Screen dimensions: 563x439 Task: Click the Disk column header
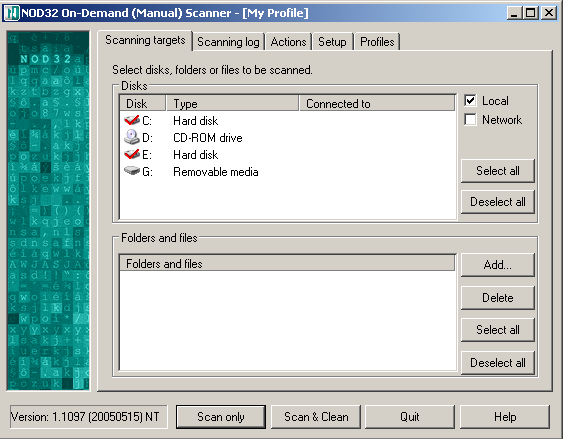(x=143, y=103)
